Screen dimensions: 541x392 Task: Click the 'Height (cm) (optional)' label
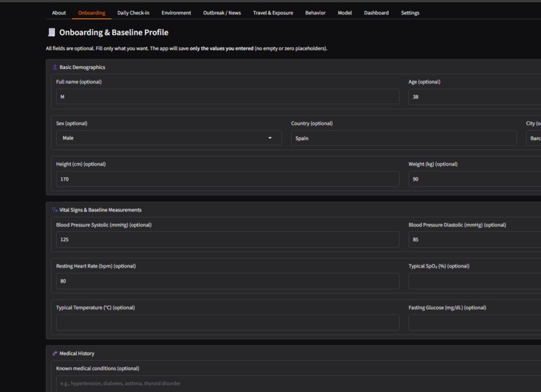click(81, 164)
